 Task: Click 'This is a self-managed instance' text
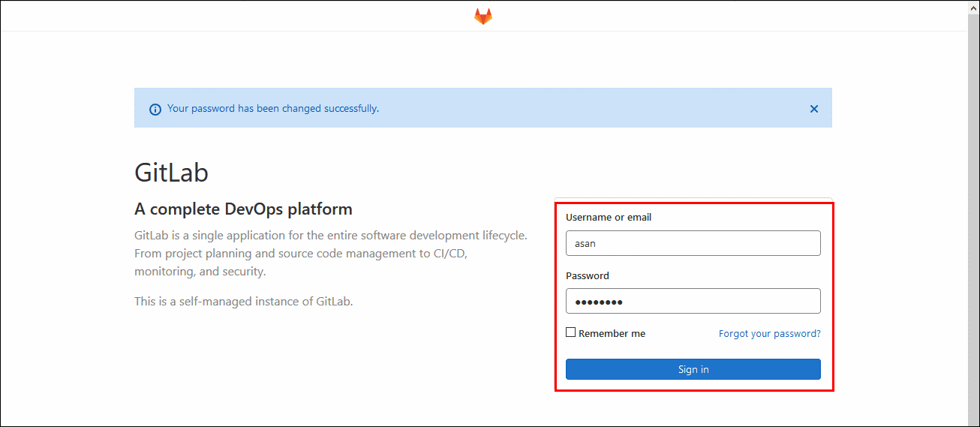point(243,302)
